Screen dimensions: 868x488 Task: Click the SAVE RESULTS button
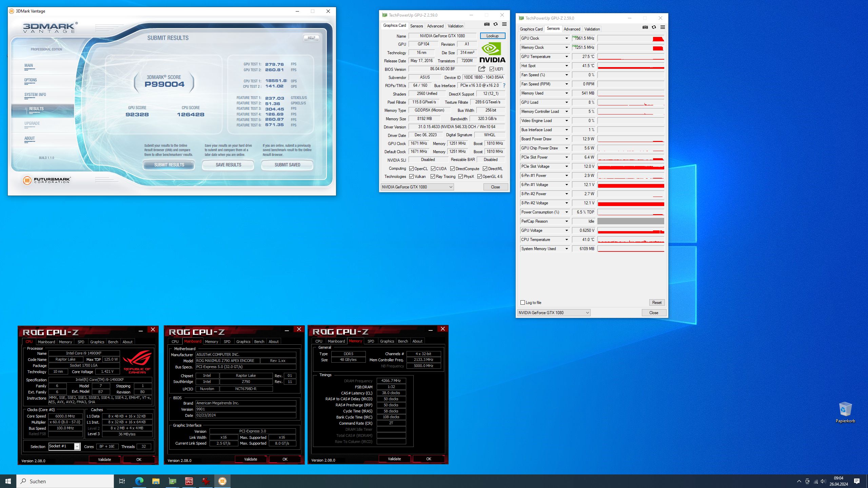tap(228, 165)
